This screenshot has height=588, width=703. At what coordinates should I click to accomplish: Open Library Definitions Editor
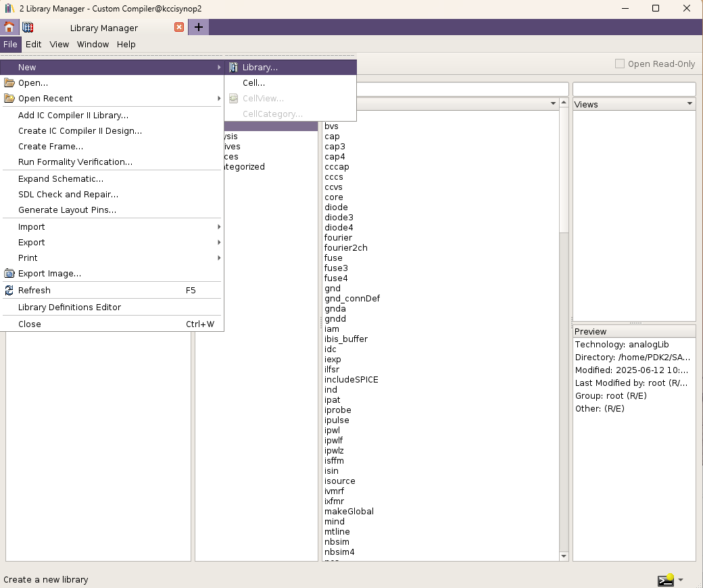point(112,308)
